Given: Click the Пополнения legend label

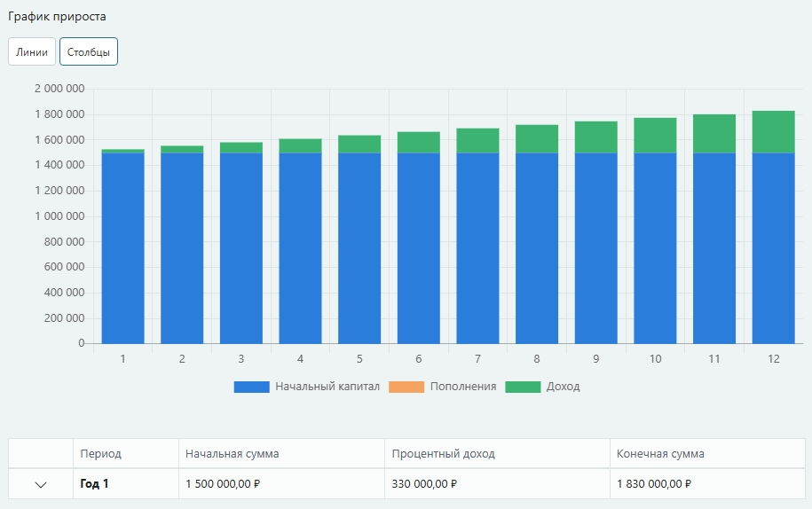Looking at the screenshot, I should pos(462,387).
